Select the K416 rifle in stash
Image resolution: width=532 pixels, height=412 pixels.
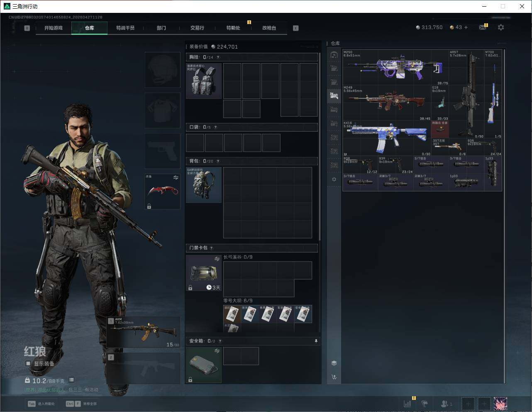387,138
